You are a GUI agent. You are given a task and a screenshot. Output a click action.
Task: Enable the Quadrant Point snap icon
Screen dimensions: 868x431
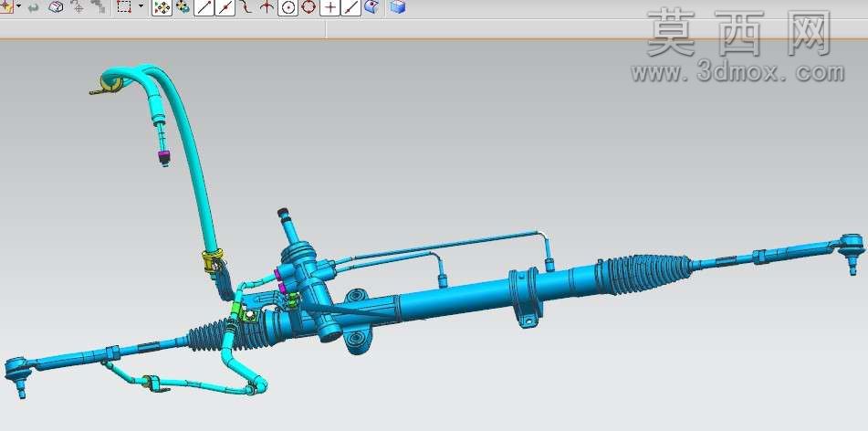309,7
